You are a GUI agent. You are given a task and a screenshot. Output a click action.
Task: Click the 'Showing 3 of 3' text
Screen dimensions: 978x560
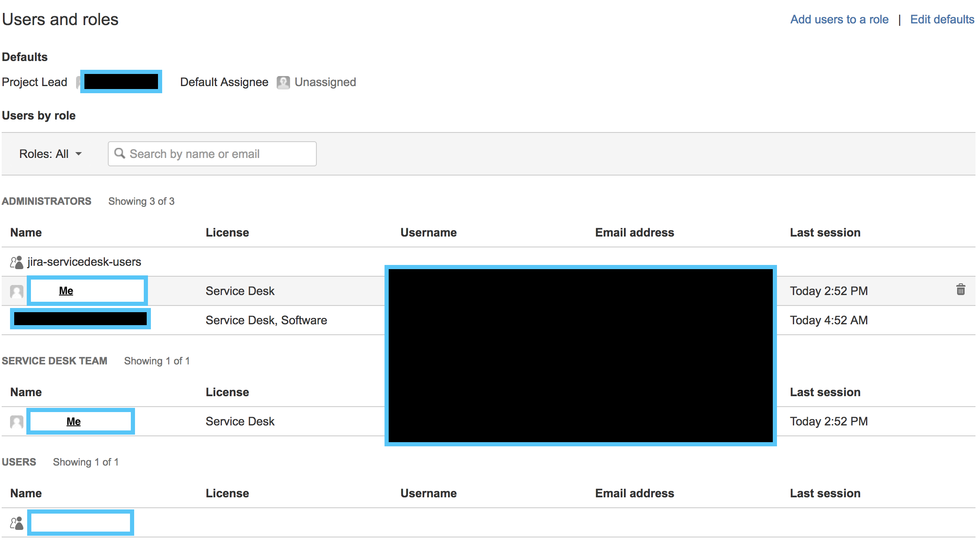click(x=141, y=201)
